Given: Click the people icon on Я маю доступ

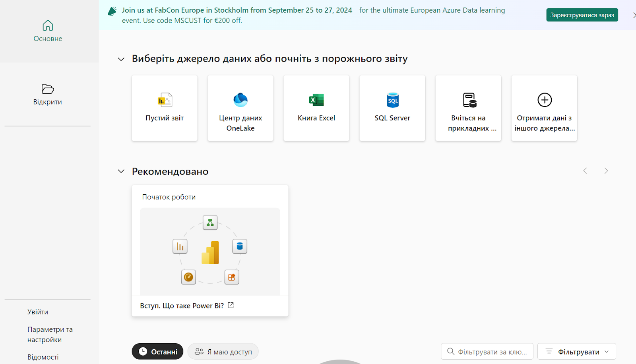Looking at the screenshot, I should coord(199,351).
